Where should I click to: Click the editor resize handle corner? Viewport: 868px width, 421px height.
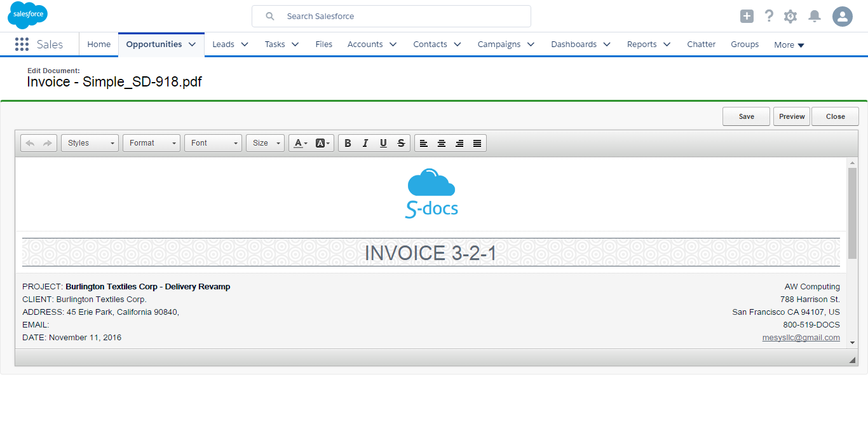(852, 360)
